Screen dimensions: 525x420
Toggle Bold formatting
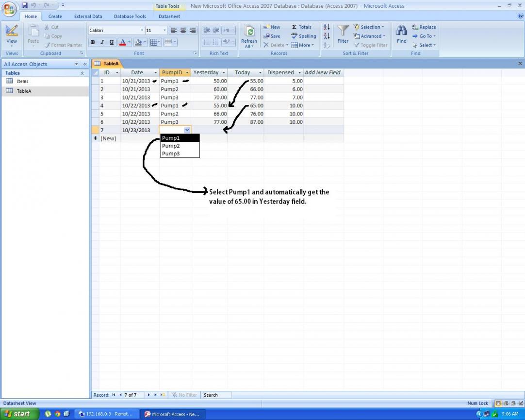[93, 42]
